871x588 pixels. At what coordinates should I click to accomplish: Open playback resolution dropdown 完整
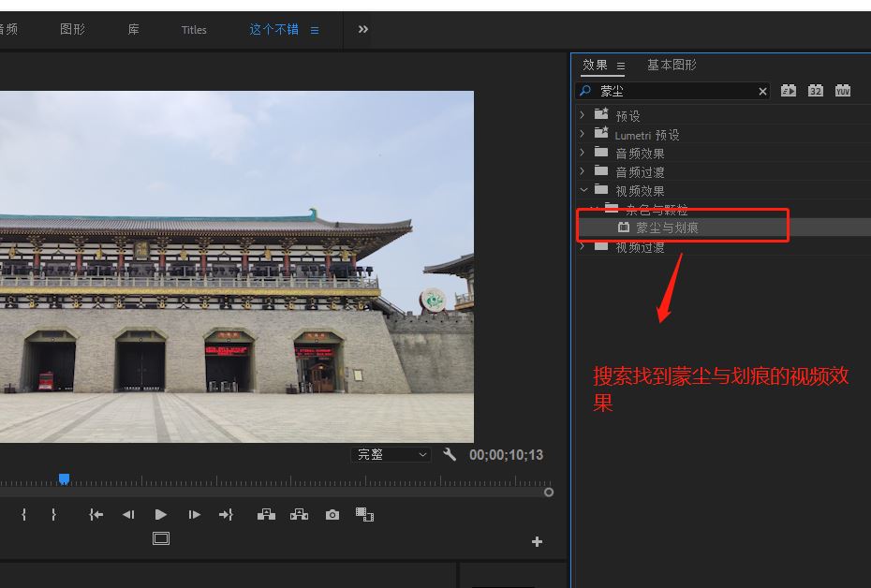[391, 455]
